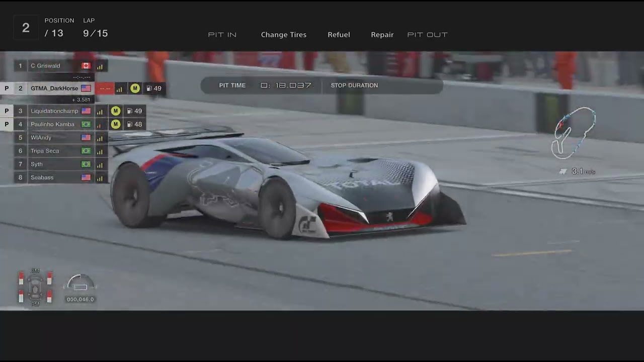Select driver name Tripa Seca
The image size is (644, 362).
coord(45,151)
